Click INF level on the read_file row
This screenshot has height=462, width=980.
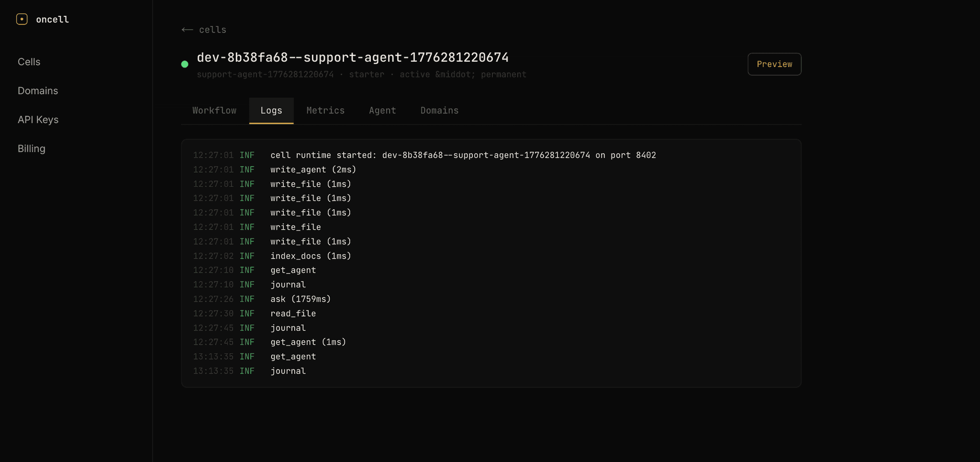247,314
